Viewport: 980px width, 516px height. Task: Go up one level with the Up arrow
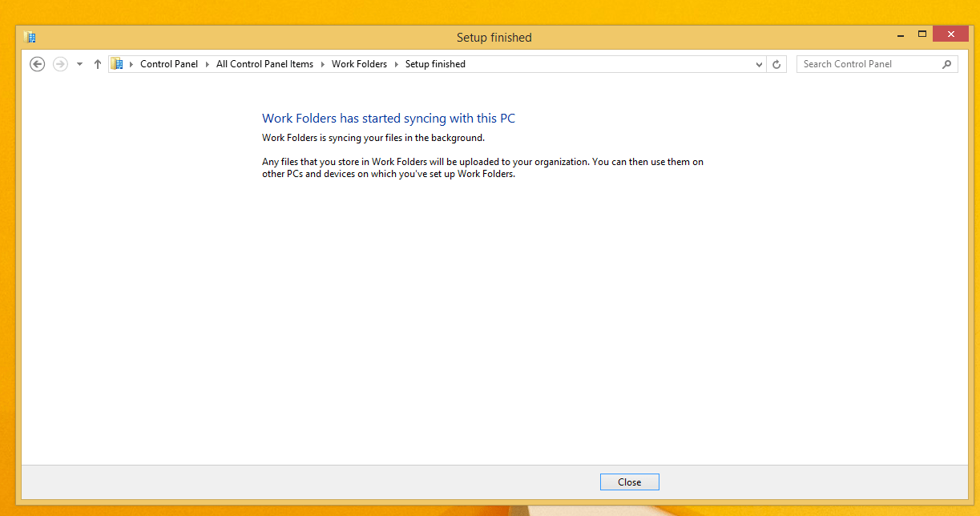(x=98, y=64)
